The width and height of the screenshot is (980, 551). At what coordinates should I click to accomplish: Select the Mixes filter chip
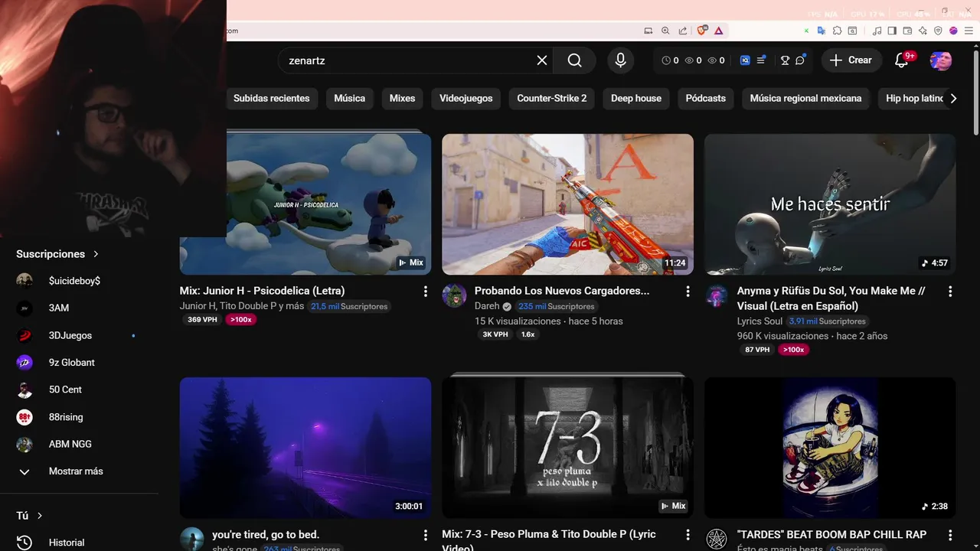coord(402,99)
